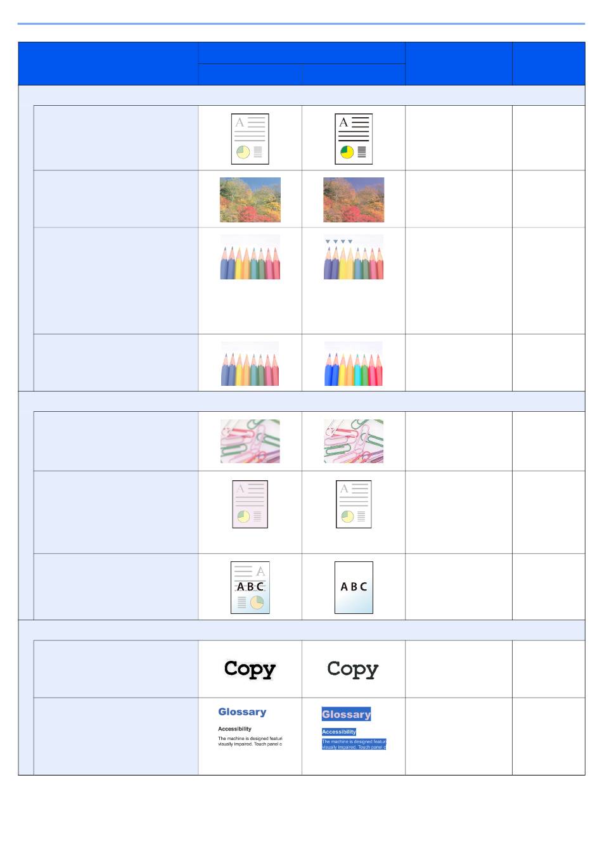Click the highlighted Accessibility subheading
This screenshot has height=868, width=602.
click(339, 732)
